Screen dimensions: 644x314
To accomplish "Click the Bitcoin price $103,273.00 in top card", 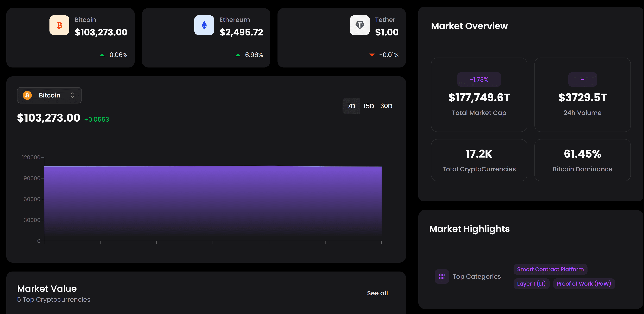I will (x=101, y=32).
